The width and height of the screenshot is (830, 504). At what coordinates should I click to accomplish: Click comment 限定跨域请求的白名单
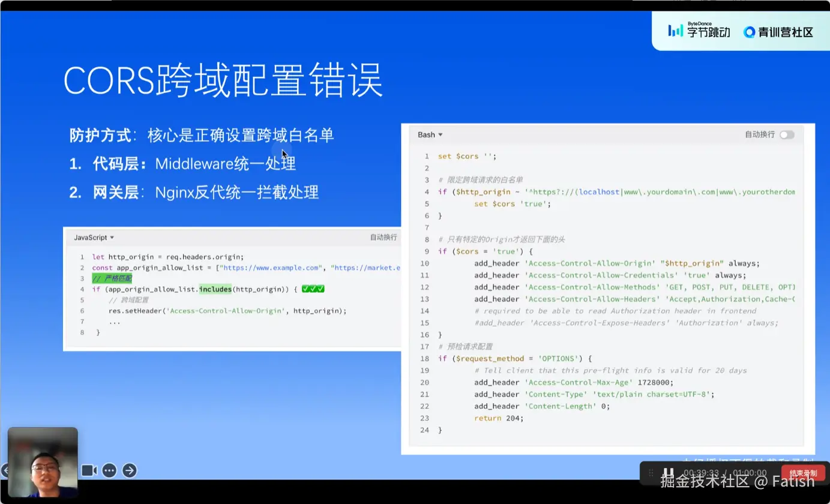[x=481, y=180]
